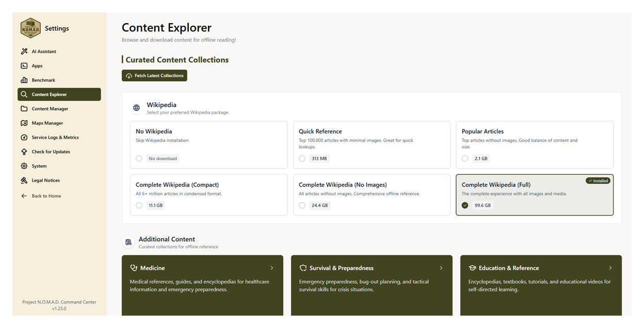644x328 pixels.
Task: Click the Back to Home arrow icon
Action: point(24,196)
